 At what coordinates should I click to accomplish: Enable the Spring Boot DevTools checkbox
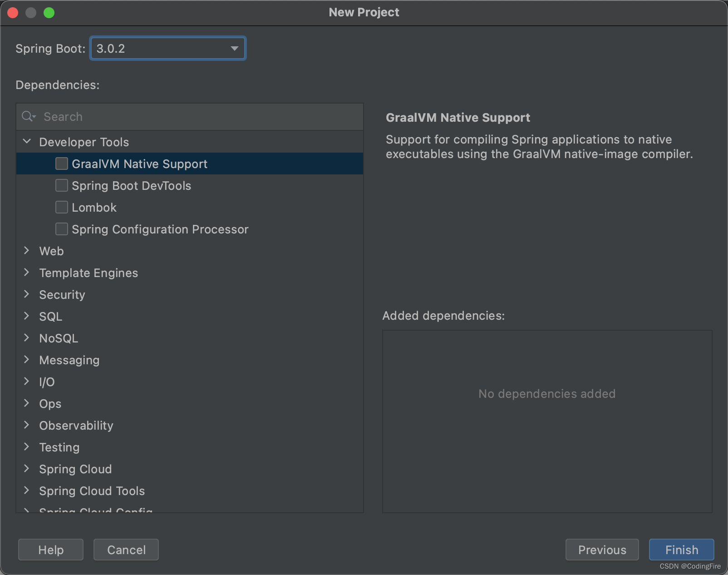[x=62, y=185]
